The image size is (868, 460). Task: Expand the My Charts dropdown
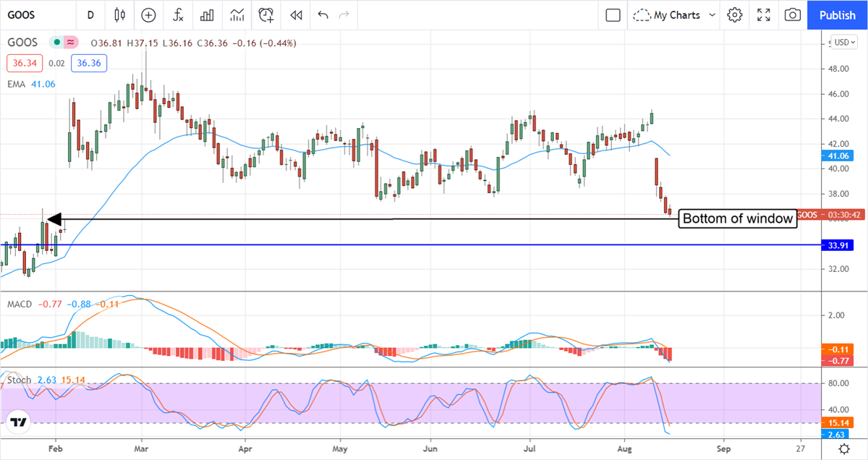pyautogui.click(x=676, y=14)
